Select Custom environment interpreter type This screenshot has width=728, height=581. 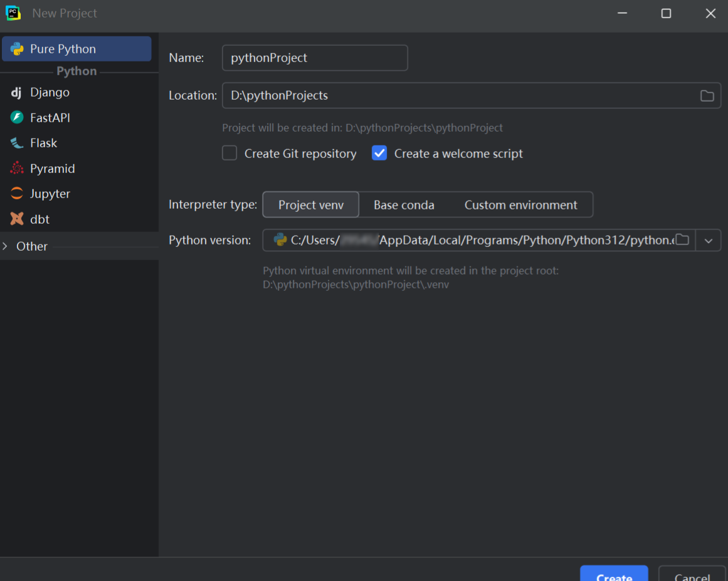[520, 205]
